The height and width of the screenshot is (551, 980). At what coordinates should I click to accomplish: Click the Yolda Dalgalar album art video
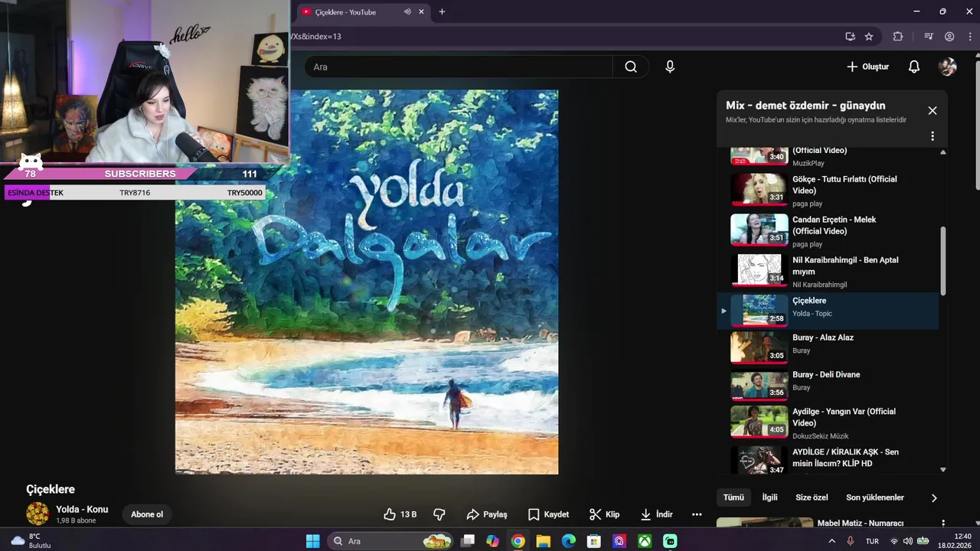[367, 282]
